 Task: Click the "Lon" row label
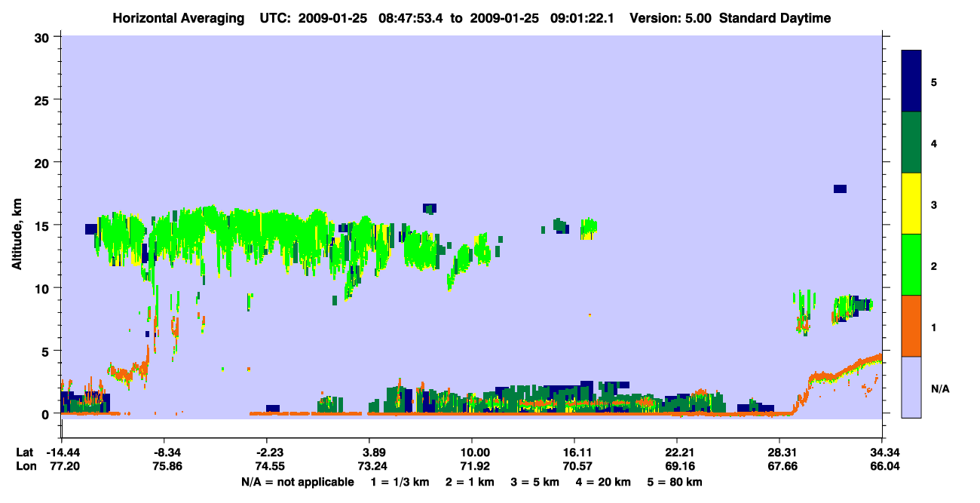[x=26, y=466]
